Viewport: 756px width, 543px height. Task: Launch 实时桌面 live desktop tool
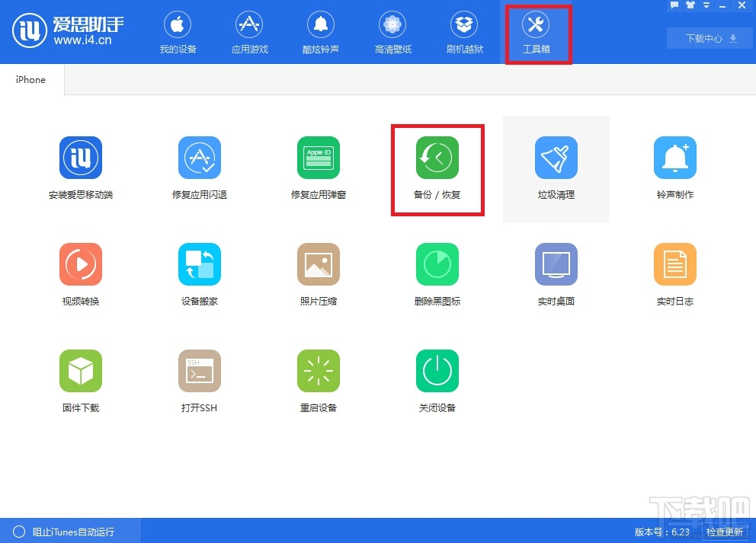tap(556, 274)
